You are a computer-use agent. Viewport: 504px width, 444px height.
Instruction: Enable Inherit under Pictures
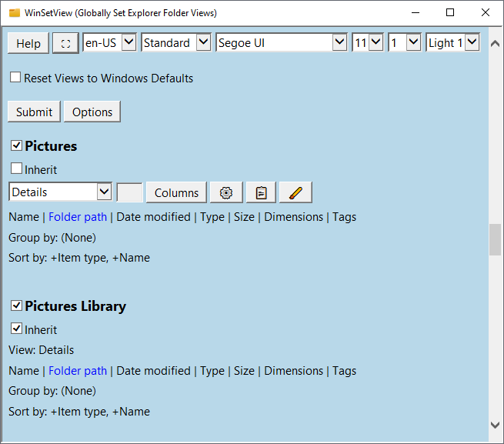(16, 169)
